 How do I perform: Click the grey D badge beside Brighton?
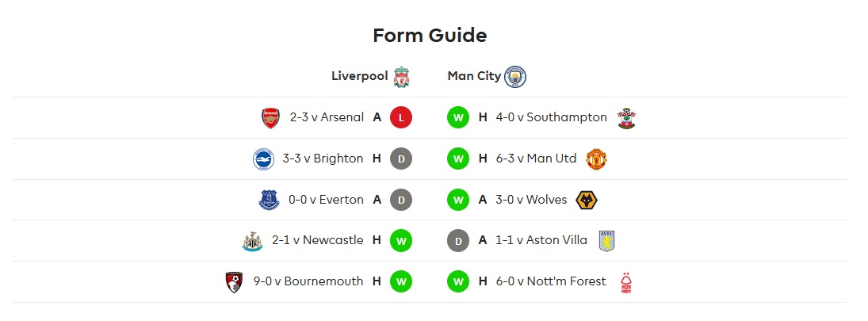(x=401, y=159)
